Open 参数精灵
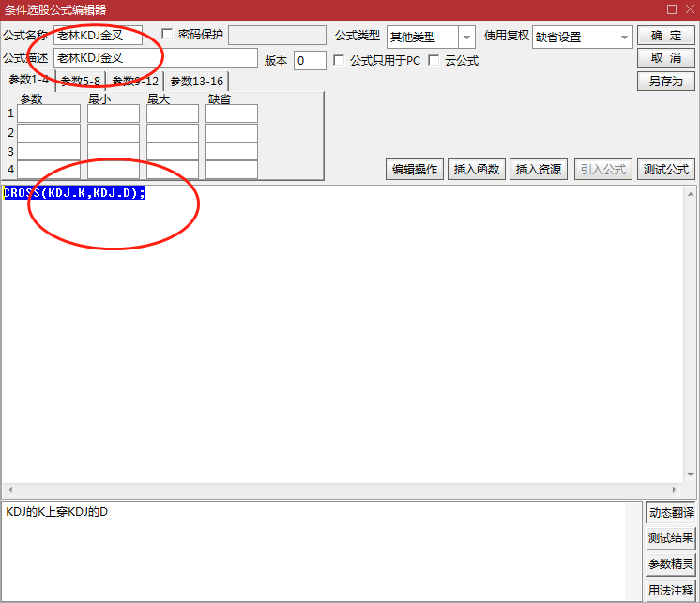This screenshot has height=603, width=700. 671,565
